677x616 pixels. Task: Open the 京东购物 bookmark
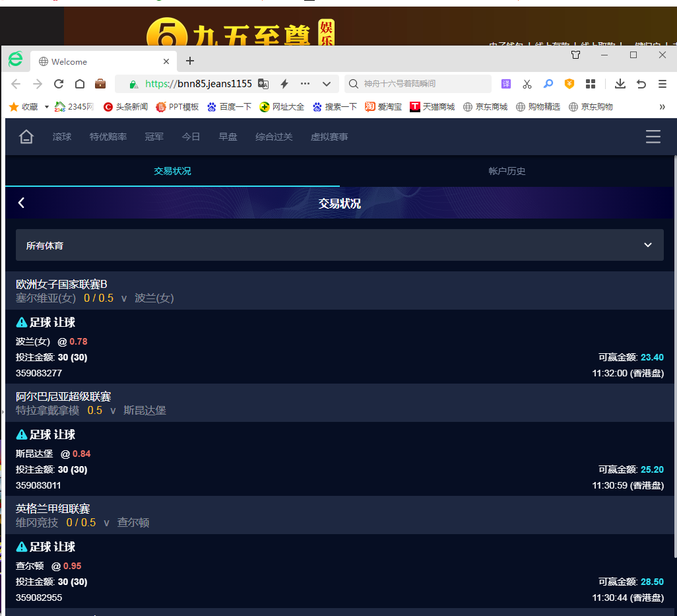pos(591,107)
